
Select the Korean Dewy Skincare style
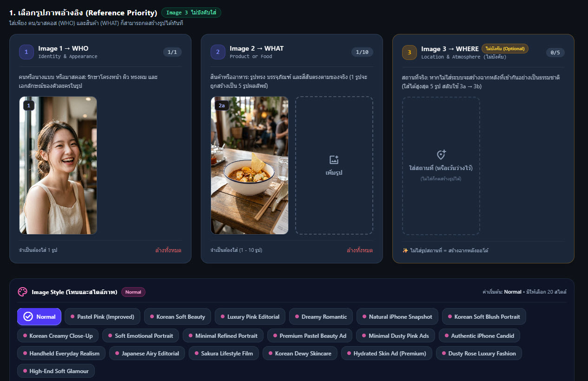coord(300,353)
